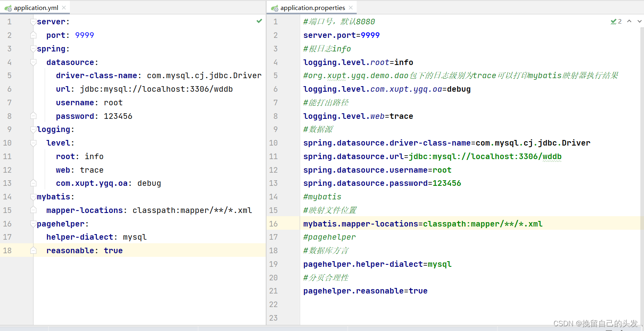Close the application.yml tab
Viewport: 644px width, 331px height.
pyautogui.click(x=64, y=8)
